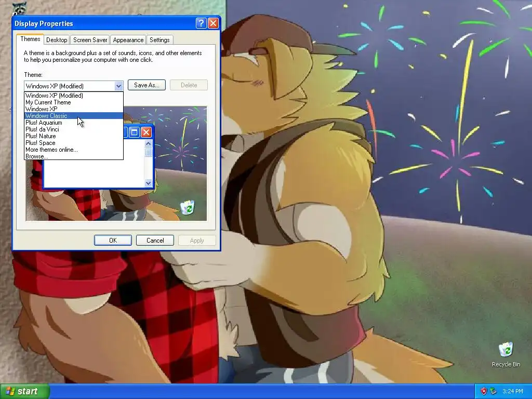532x399 pixels.
Task: Switch to the Themes tab
Action: click(x=30, y=39)
